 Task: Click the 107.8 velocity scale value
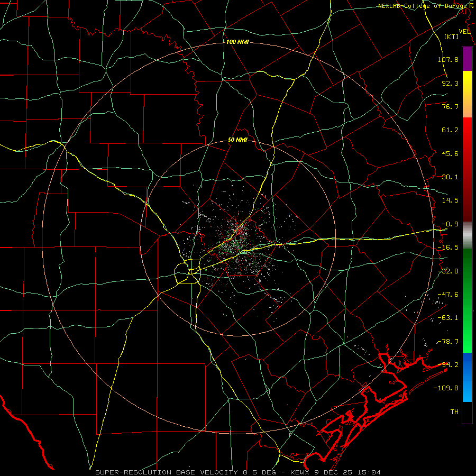tap(448, 59)
